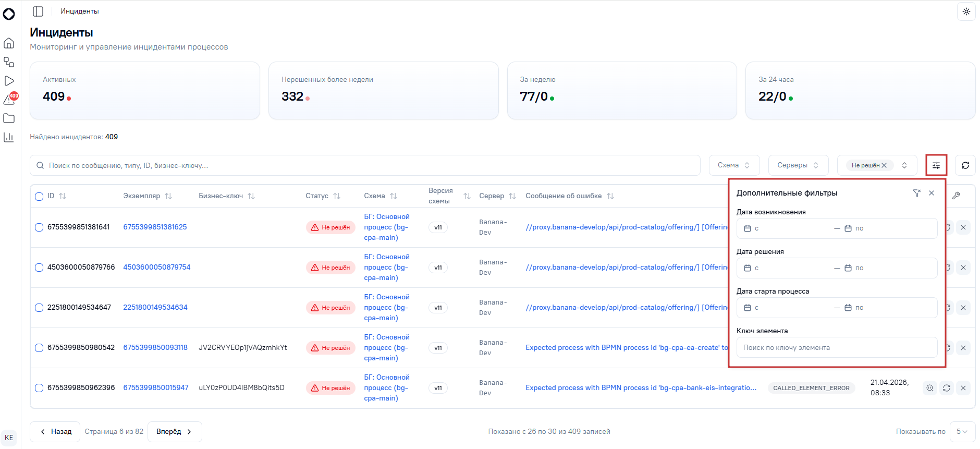Dismiss incident 6755399850962396 with X
Image resolution: width=980 pixels, height=449 pixels.
[x=963, y=388]
